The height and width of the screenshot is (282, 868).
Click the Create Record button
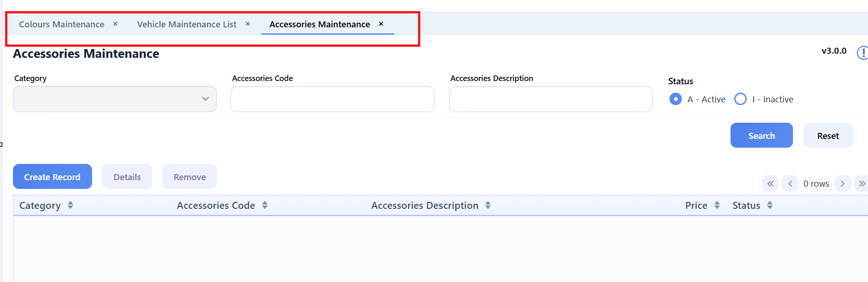[x=52, y=177]
